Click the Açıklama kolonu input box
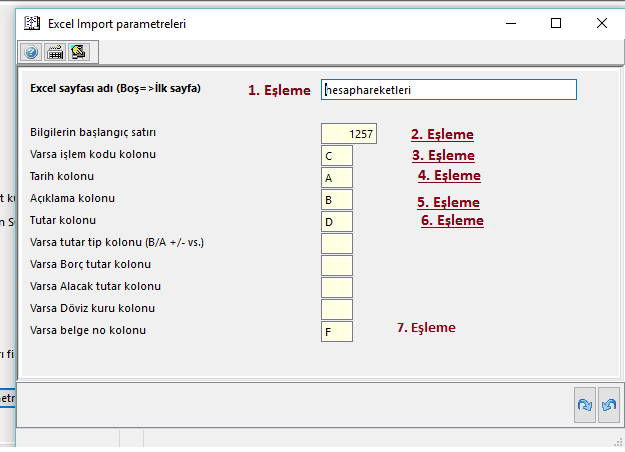The height and width of the screenshot is (452, 625). click(337, 199)
